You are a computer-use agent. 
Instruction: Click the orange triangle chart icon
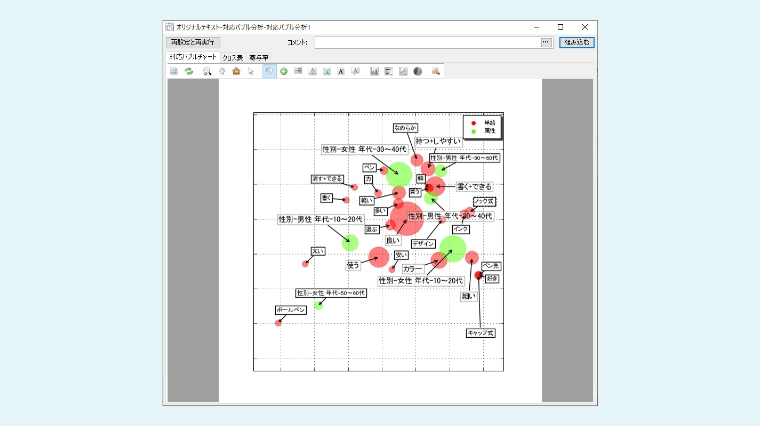tap(313, 71)
